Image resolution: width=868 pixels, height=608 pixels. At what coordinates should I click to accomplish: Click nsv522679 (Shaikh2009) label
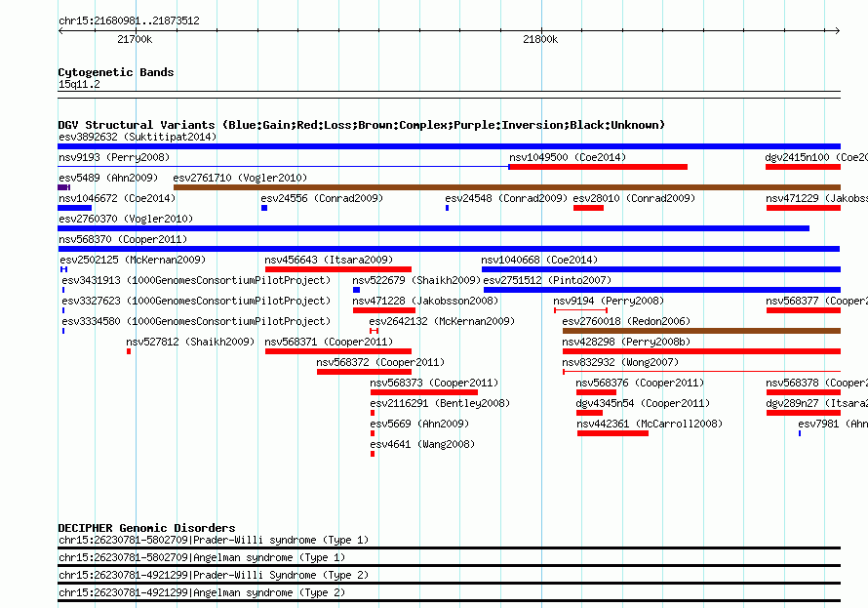point(416,280)
